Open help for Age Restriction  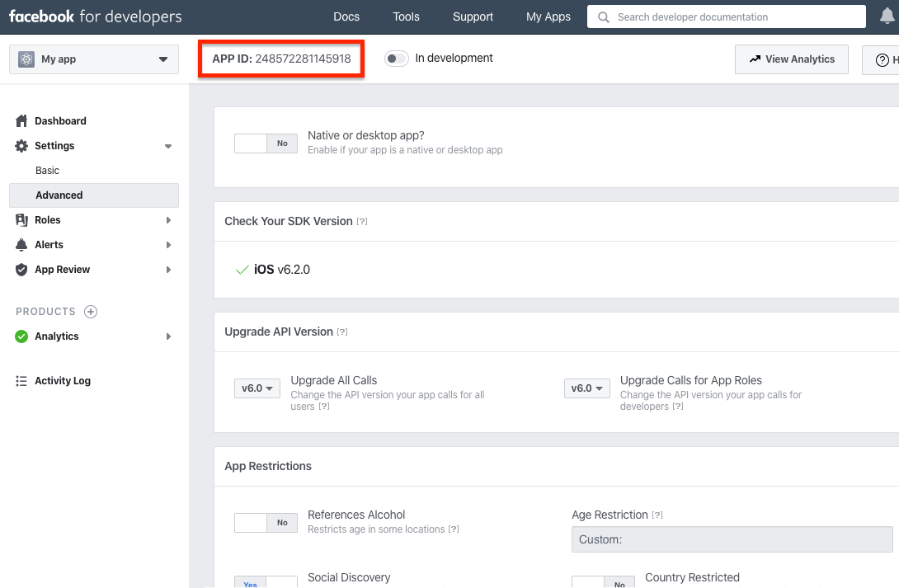657,515
